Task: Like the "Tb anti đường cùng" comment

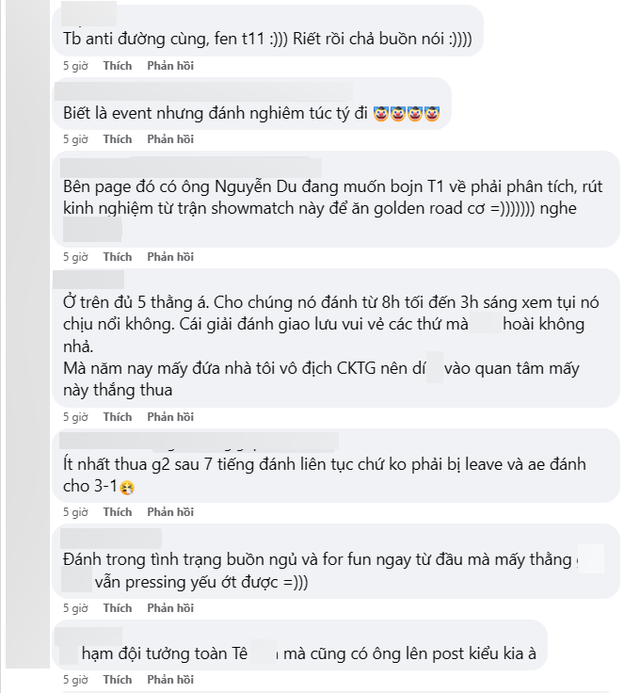Action: click(x=117, y=65)
